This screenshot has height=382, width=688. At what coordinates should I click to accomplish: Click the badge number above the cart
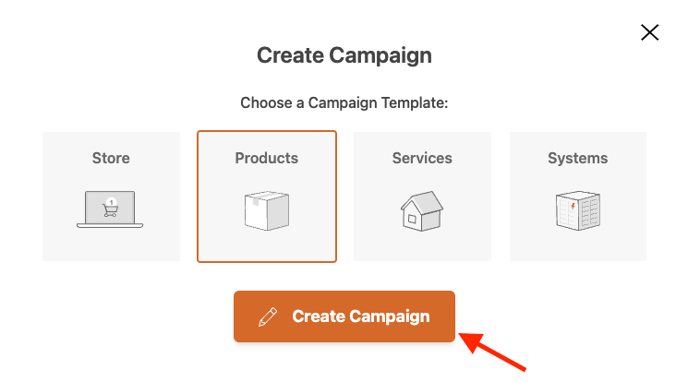pyautogui.click(x=111, y=202)
